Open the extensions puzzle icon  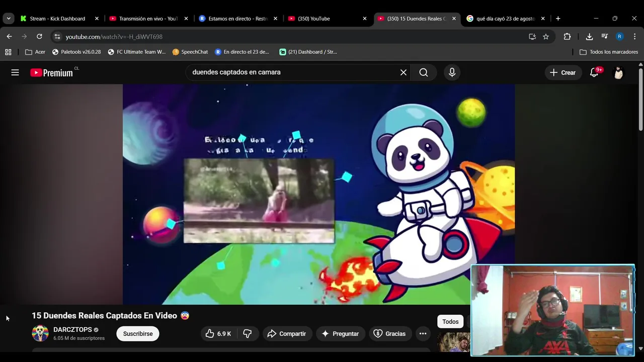pyautogui.click(x=567, y=37)
